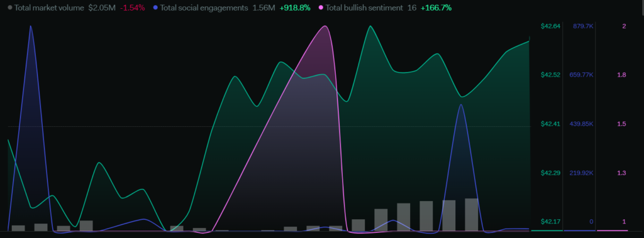
Task: Click the '1.56M' engagements value
Action: coord(264,8)
